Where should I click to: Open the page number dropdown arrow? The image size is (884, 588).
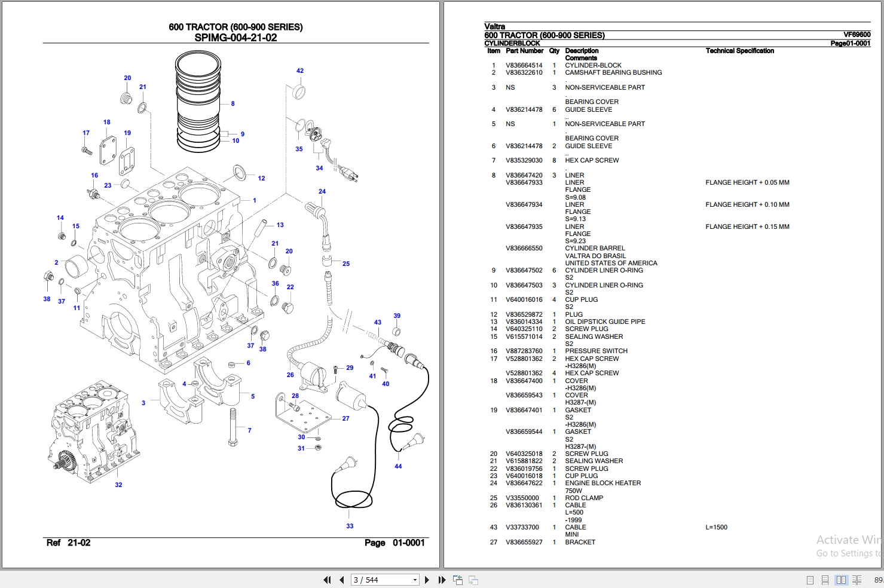415,580
